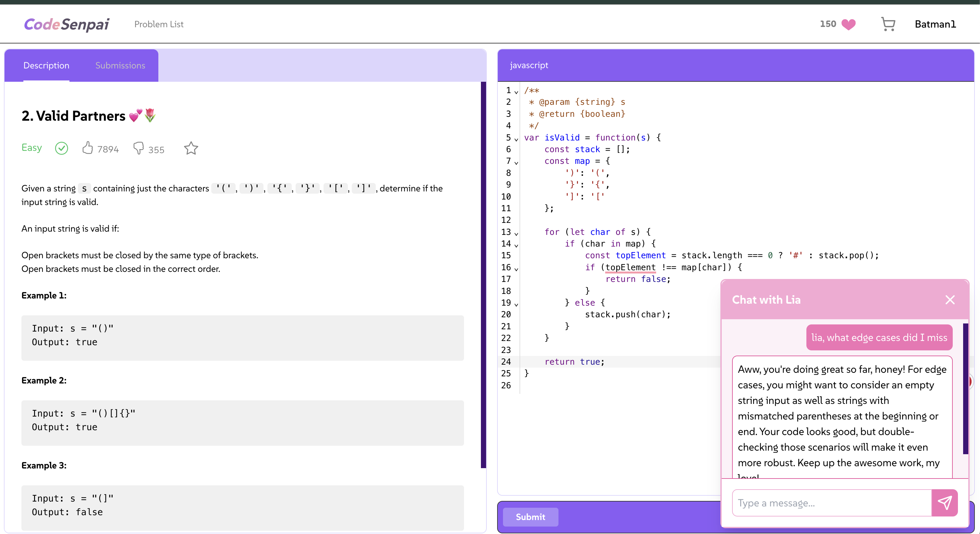Send chat message with paper plane icon
This screenshot has width=980, height=534.
coord(944,503)
